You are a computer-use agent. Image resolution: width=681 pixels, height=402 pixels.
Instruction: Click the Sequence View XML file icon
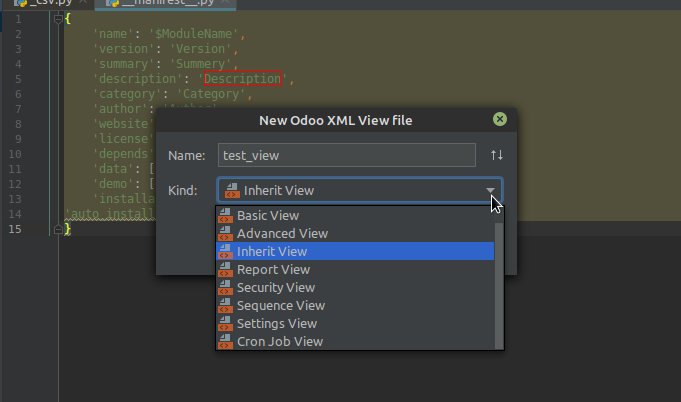pos(225,306)
